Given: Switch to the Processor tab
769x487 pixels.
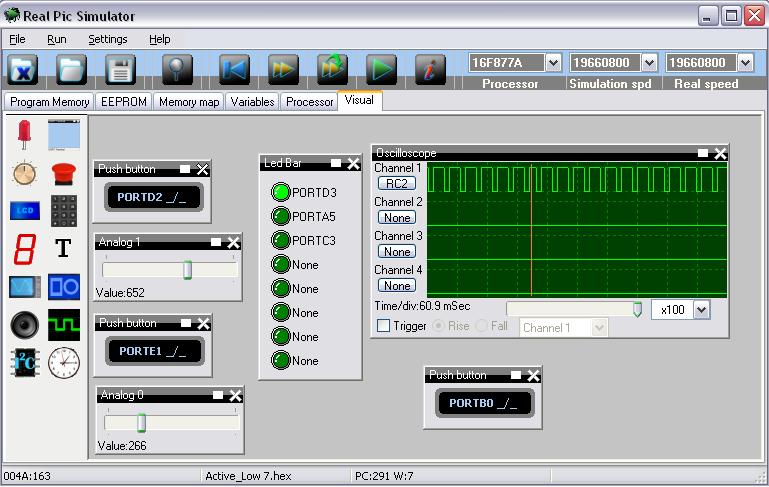Looking at the screenshot, I should [309, 102].
